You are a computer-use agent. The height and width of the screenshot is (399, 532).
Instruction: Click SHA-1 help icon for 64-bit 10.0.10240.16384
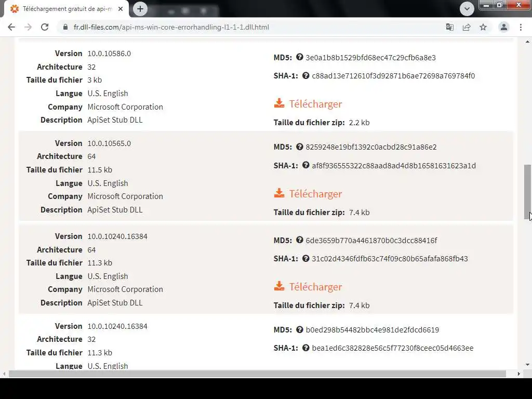coord(305,258)
